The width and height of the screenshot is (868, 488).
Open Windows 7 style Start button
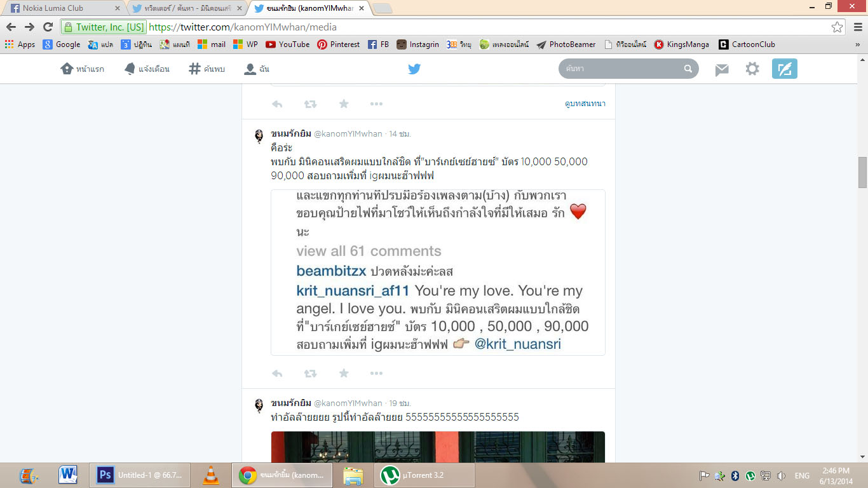pyautogui.click(x=27, y=475)
